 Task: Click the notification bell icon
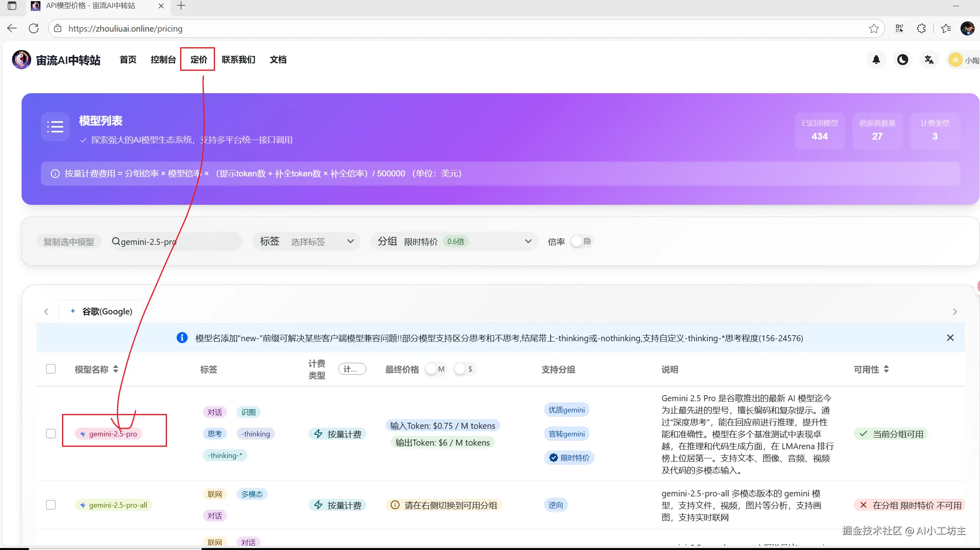(x=876, y=60)
